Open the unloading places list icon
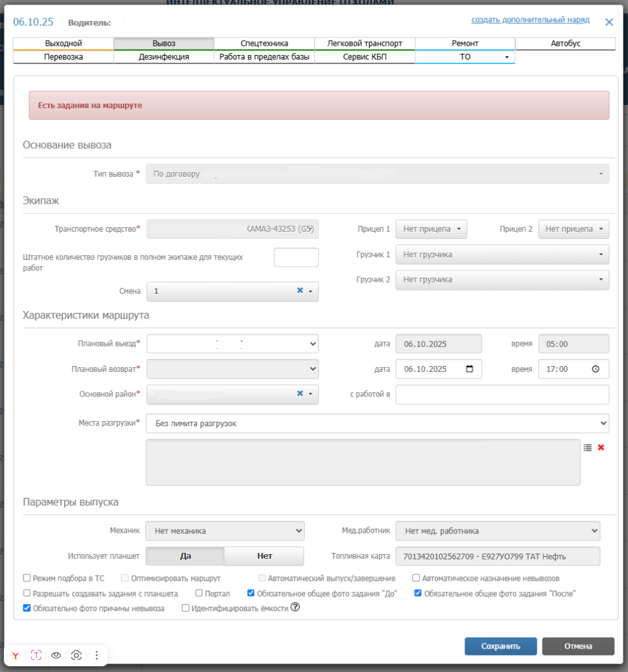Screen dimensions: 628x672 click(587, 447)
